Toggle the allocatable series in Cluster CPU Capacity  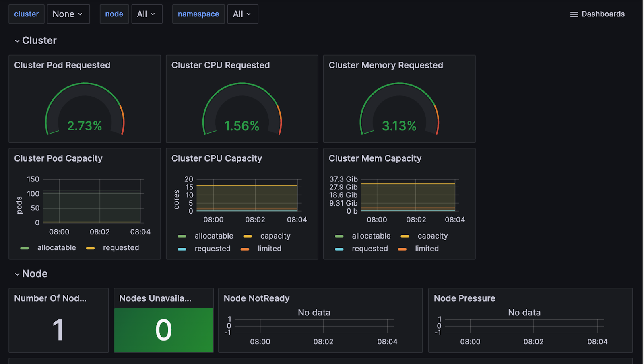tap(214, 236)
